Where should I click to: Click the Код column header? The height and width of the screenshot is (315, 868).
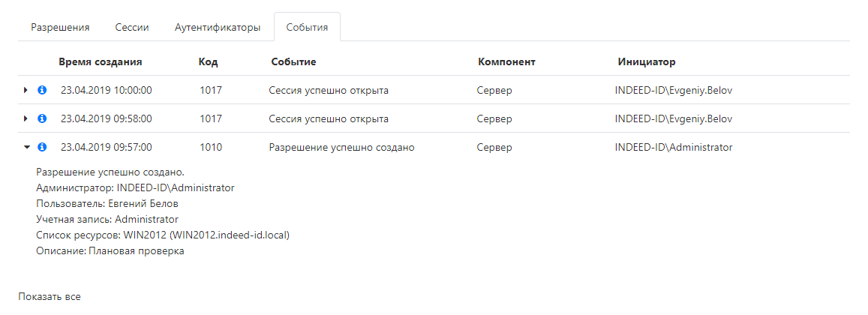pyautogui.click(x=209, y=61)
